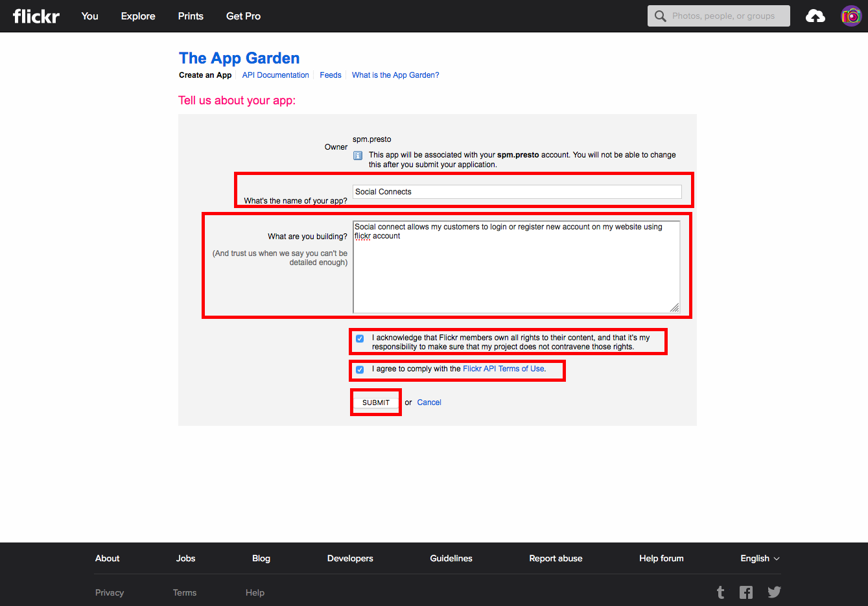Viewport: 868px width, 606px height.
Task: Open the Explore menu
Action: click(138, 16)
